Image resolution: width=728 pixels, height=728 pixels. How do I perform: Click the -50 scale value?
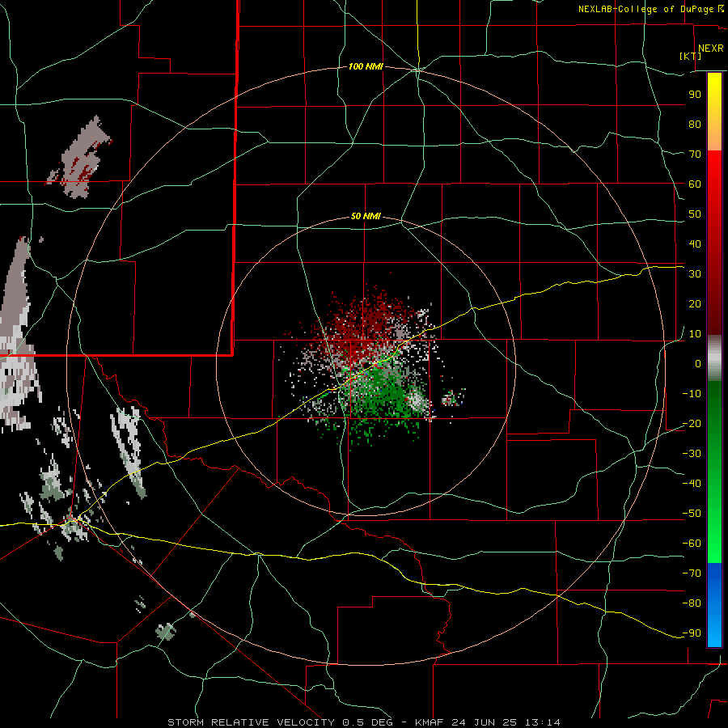click(692, 514)
